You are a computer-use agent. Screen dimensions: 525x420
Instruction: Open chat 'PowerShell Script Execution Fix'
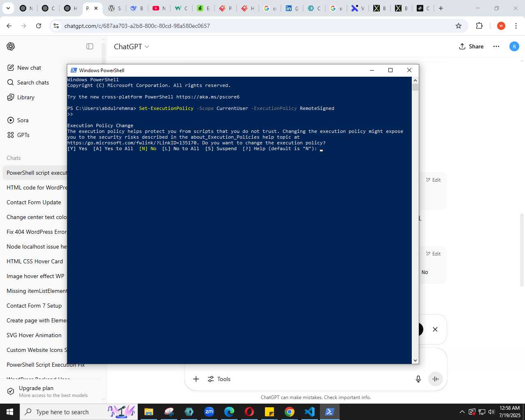click(x=46, y=365)
